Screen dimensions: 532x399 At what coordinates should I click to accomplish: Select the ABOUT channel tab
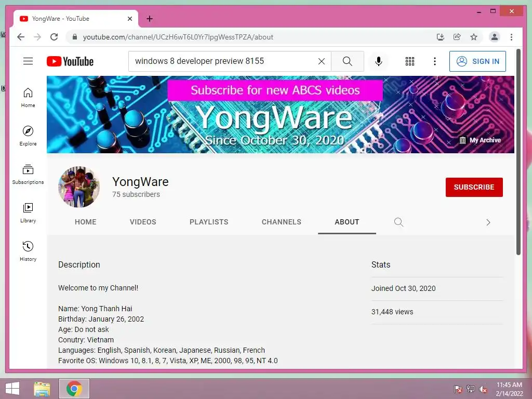(347, 222)
